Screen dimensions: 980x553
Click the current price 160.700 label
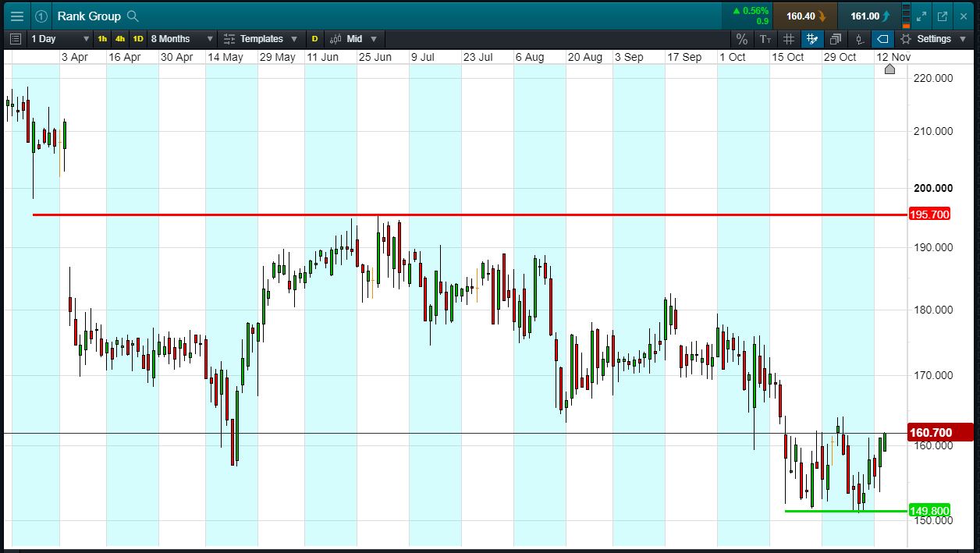pos(941,432)
